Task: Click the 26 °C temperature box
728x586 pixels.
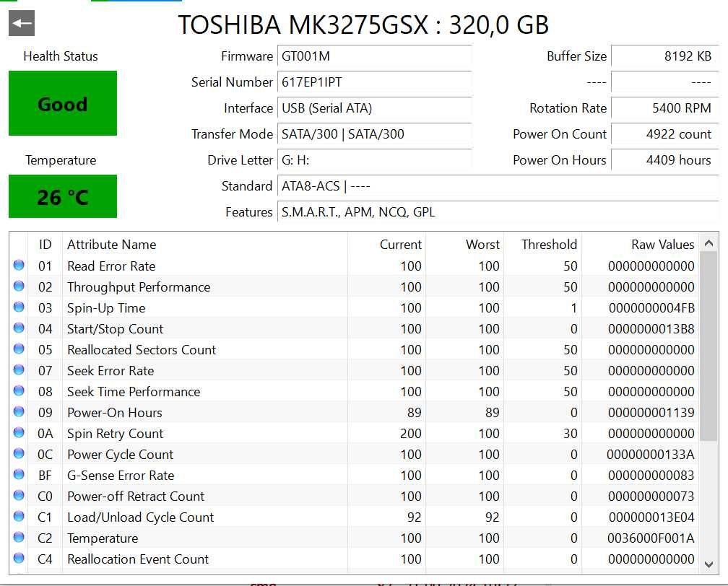Action: pos(63,197)
